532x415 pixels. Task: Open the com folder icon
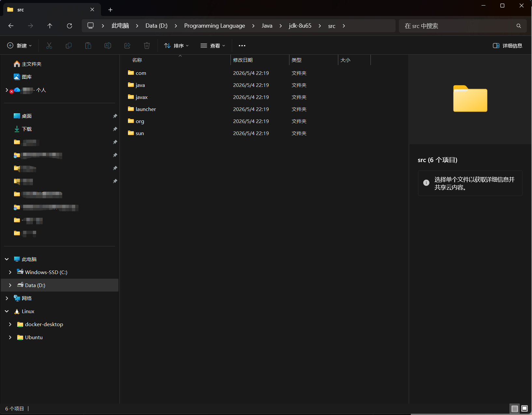(x=131, y=73)
